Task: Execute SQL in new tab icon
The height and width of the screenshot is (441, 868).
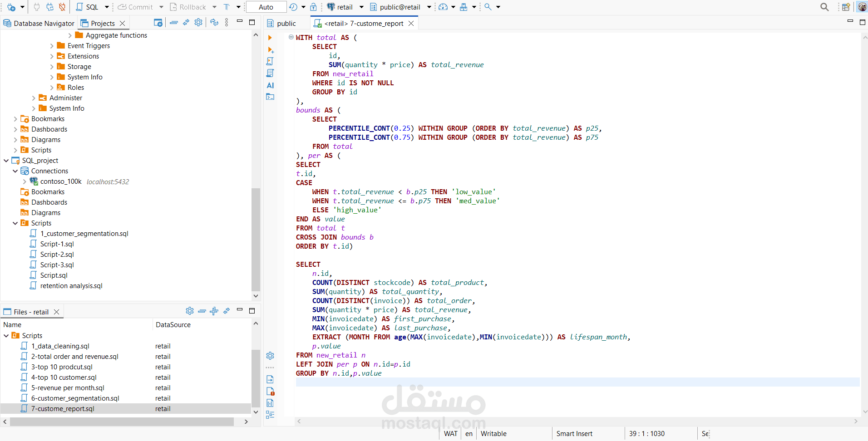Action: [x=271, y=49]
